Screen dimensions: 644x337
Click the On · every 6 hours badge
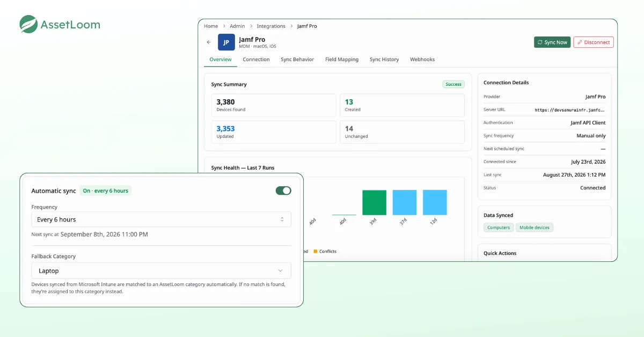click(106, 191)
